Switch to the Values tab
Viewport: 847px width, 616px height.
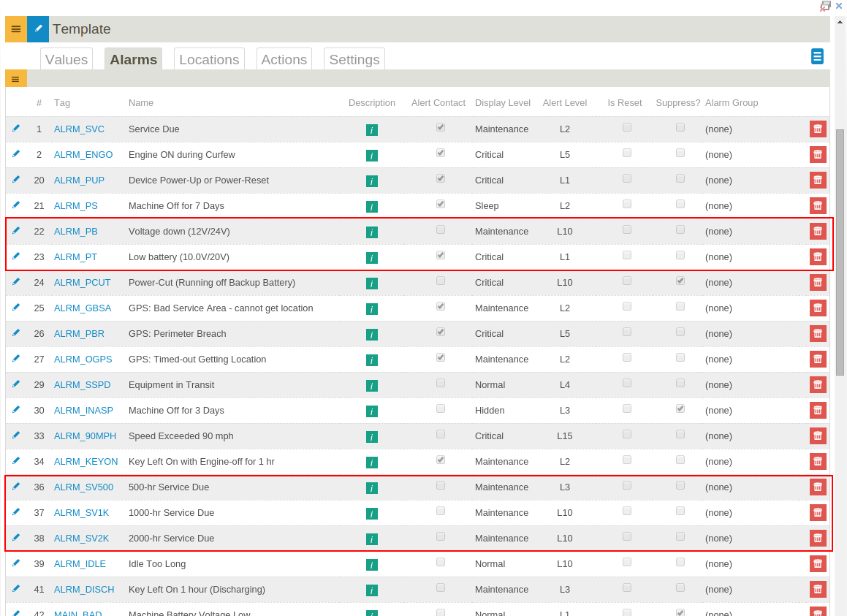pyautogui.click(x=67, y=59)
